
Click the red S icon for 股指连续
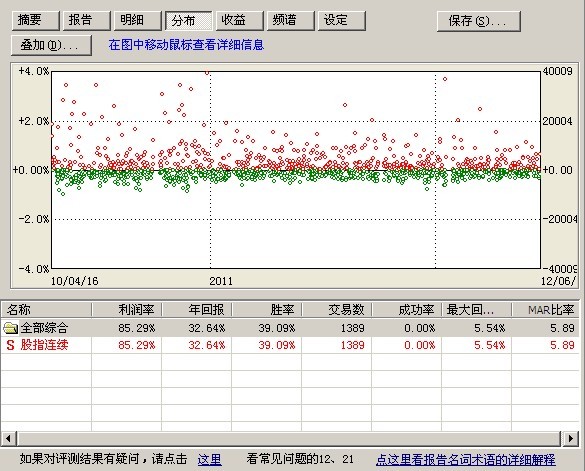coord(10,345)
